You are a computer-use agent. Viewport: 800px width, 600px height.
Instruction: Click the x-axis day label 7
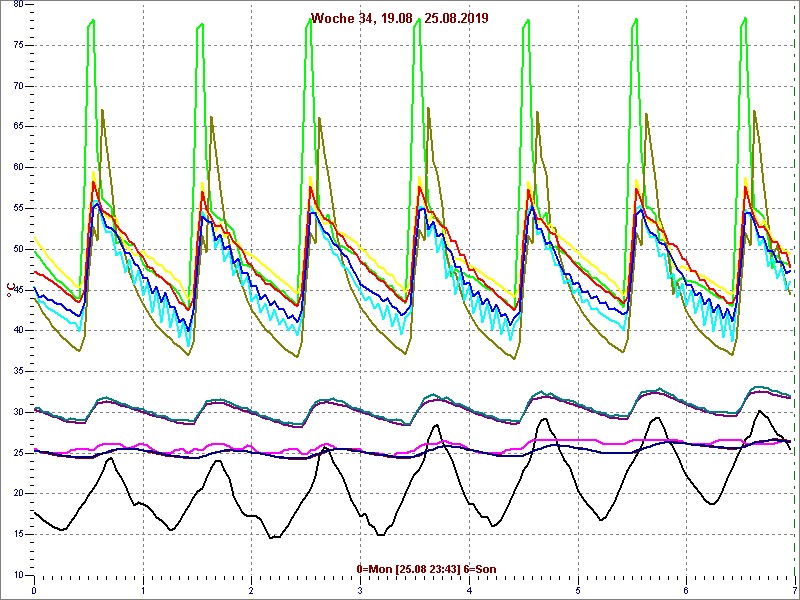point(795,591)
